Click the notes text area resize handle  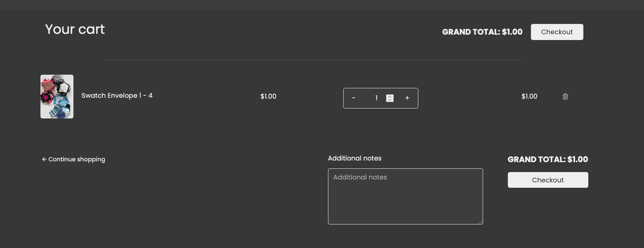pyautogui.click(x=480, y=222)
